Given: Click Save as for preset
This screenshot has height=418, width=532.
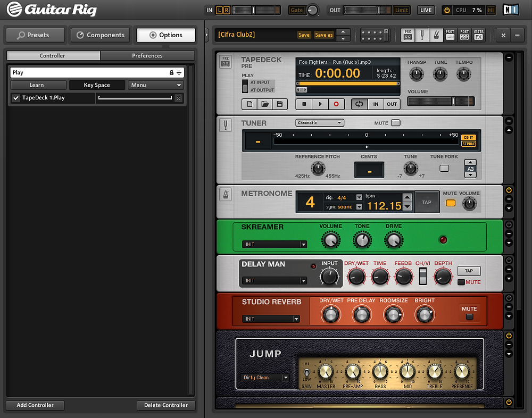Looking at the screenshot, I should pyautogui.click(x=324, y=35).
